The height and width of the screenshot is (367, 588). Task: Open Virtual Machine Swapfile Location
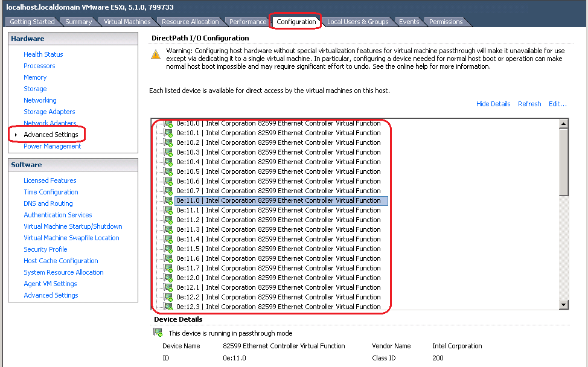pos(72,238)
